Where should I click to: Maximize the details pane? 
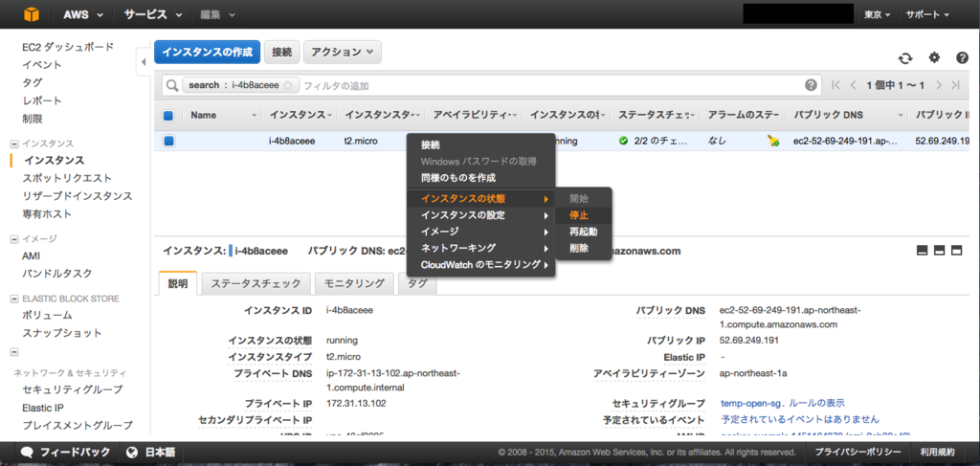point(956,251)
